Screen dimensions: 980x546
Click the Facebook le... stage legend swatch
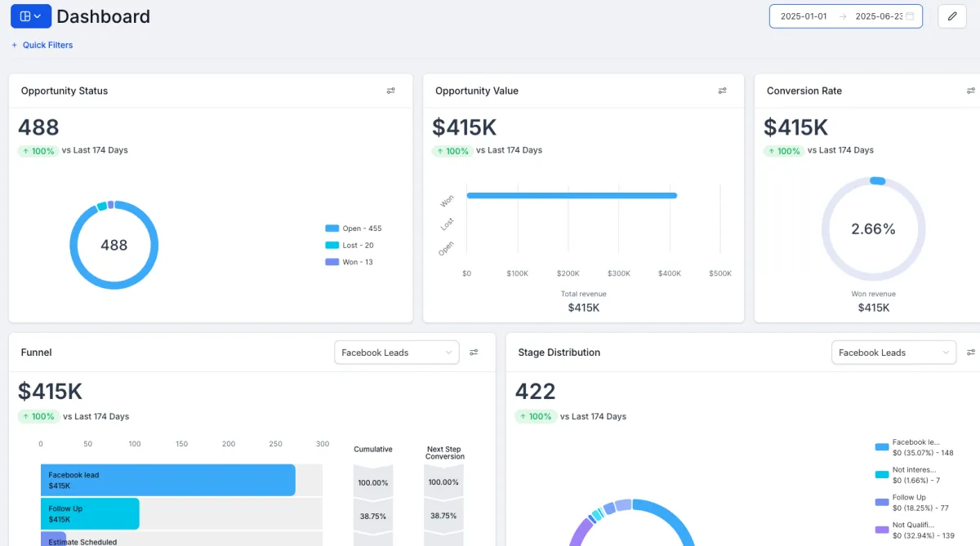tap(882, 447)
